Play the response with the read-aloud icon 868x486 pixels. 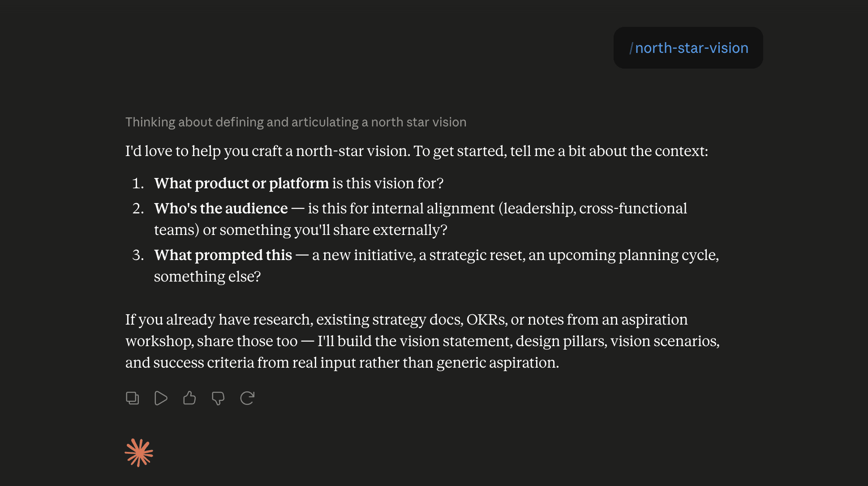coord(161,398)
